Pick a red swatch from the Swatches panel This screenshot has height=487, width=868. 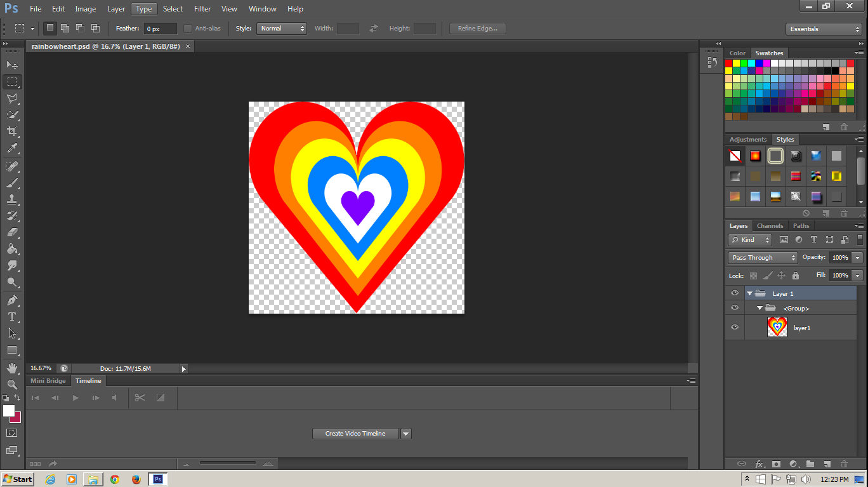pos(727,62)
